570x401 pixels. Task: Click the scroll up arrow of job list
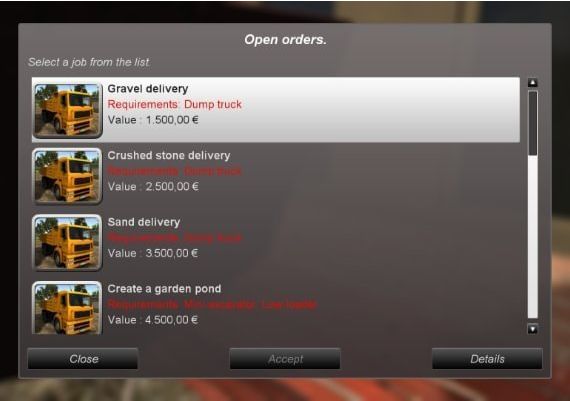click(533, 83)
